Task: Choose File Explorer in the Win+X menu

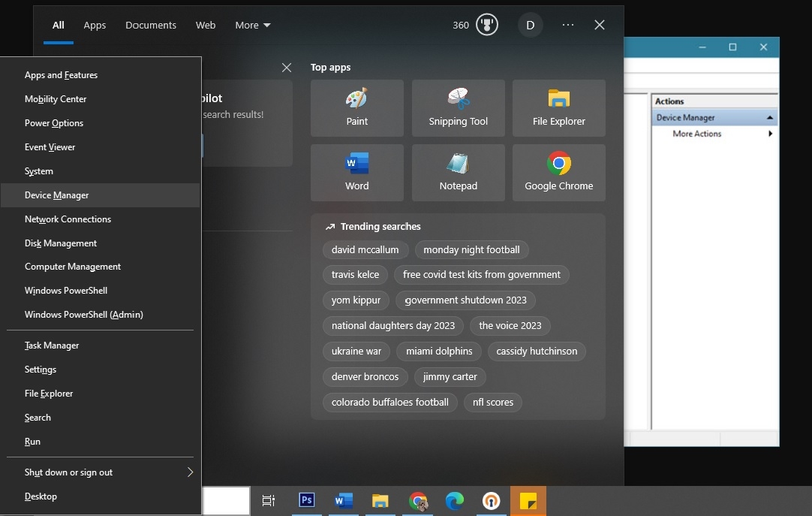Action: [x=101, y=394]
